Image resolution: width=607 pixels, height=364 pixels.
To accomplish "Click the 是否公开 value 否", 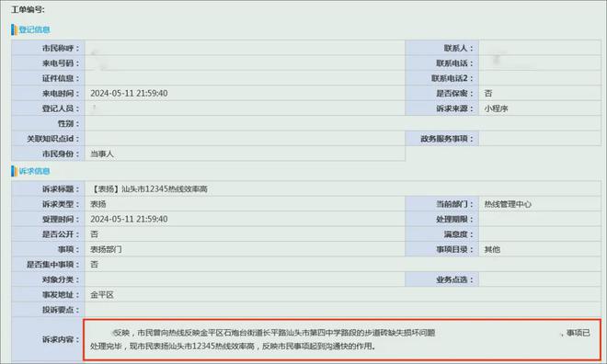I will point(94,234).
